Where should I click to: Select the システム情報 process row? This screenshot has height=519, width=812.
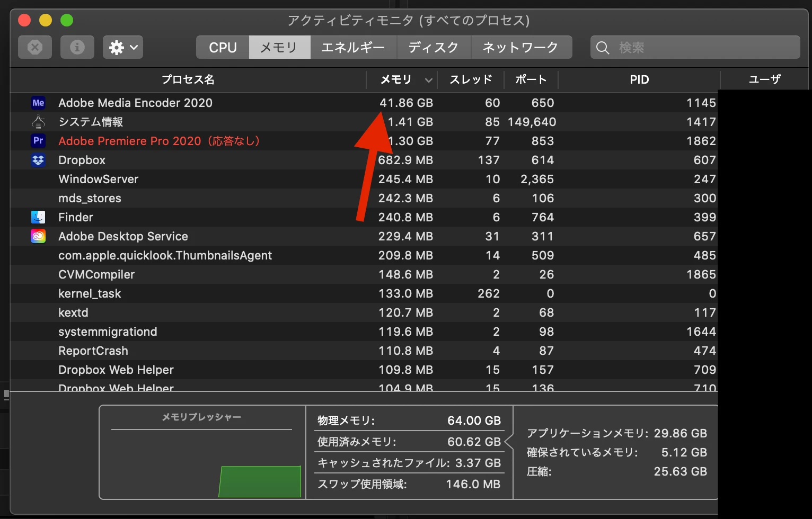364,122
